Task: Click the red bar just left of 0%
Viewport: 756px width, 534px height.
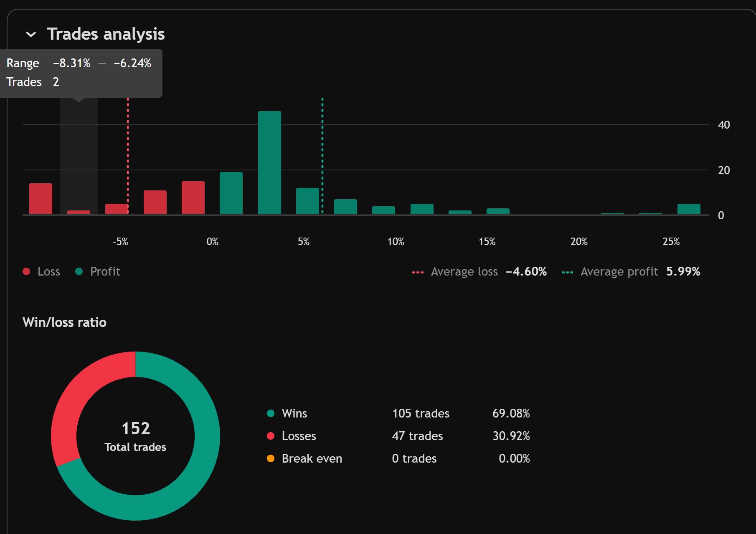Action: click(x=193, y=197)
